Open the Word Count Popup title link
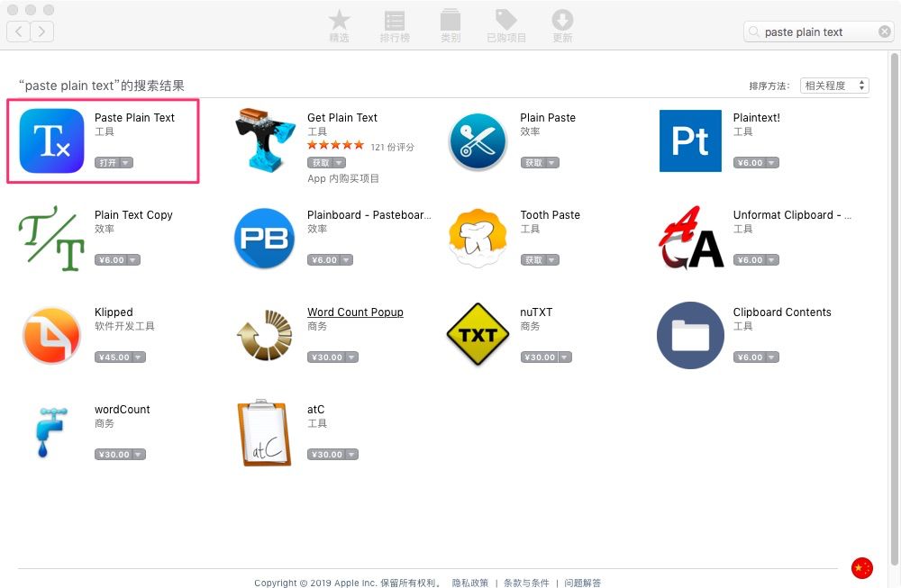 355,312
